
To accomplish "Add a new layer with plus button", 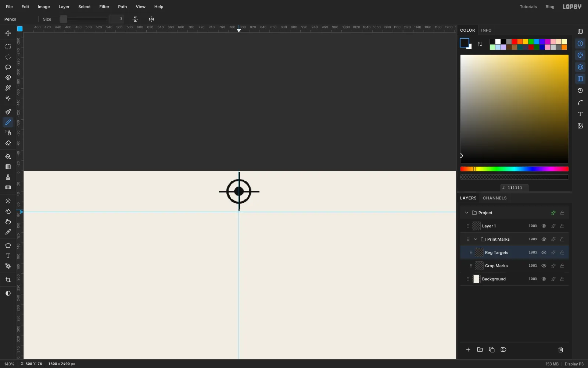I will pyautogui.click(x=468, y=350).
